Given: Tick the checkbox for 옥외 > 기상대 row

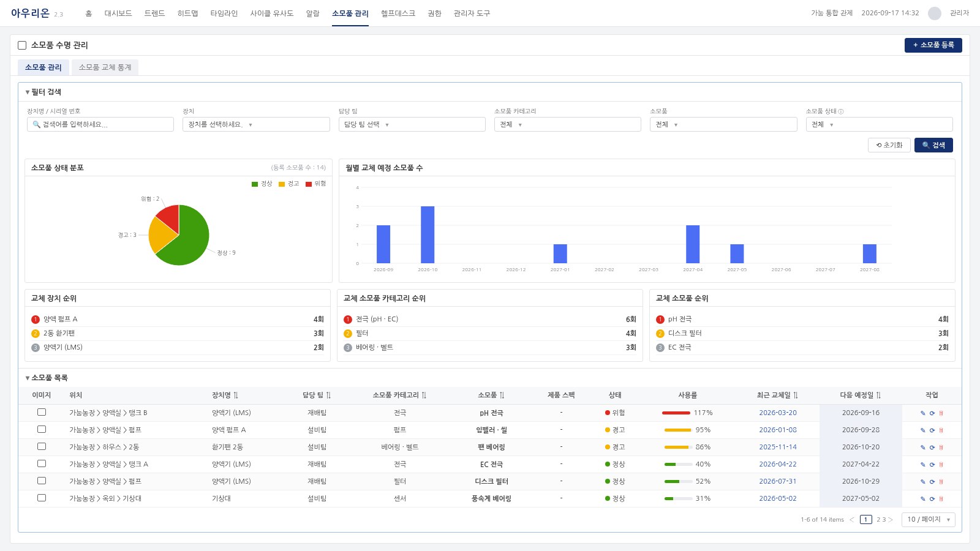Looking at the screenshot, I should point(42,498).
